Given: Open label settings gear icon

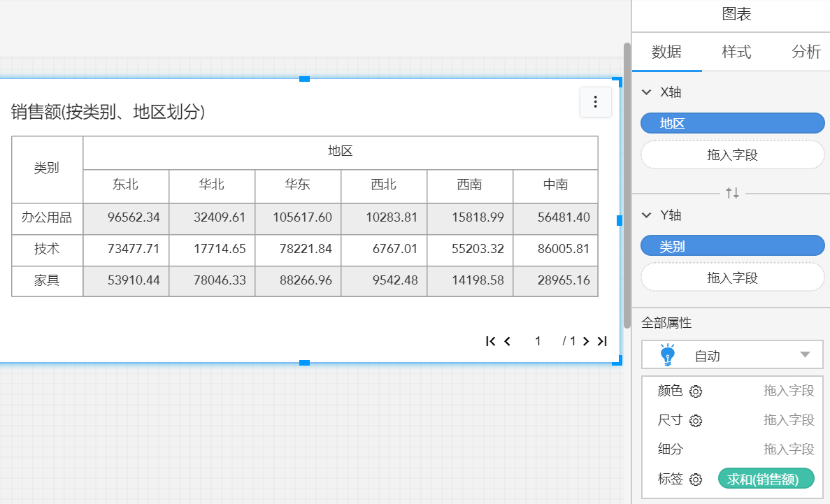Looking at the screenshot, I should [x=696, y=480].
